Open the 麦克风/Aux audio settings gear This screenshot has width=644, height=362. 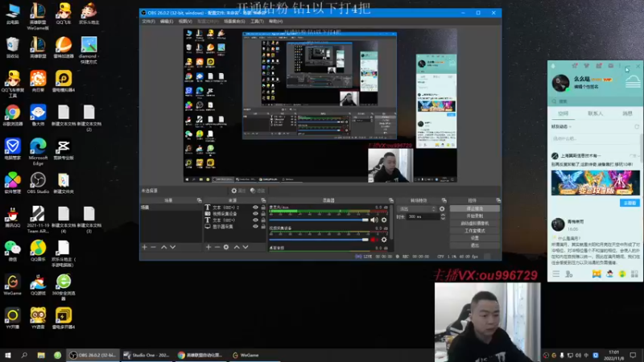click(x=384, y=220)
